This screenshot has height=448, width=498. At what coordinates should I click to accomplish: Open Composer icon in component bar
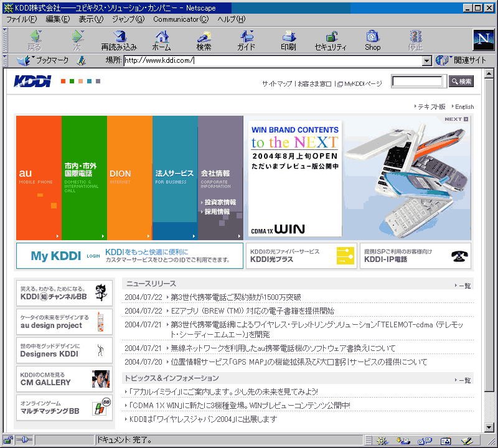point(467,441)
